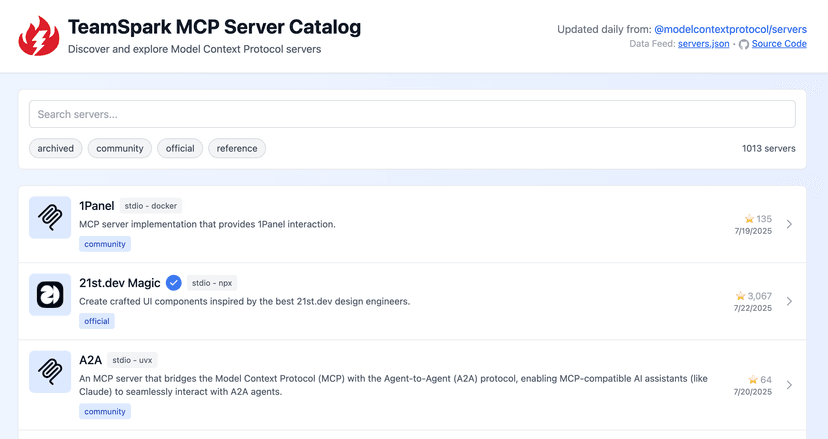This screenshot has width=828, height=439.
Task: Click the stdio - npx badge
Action: 212,283
